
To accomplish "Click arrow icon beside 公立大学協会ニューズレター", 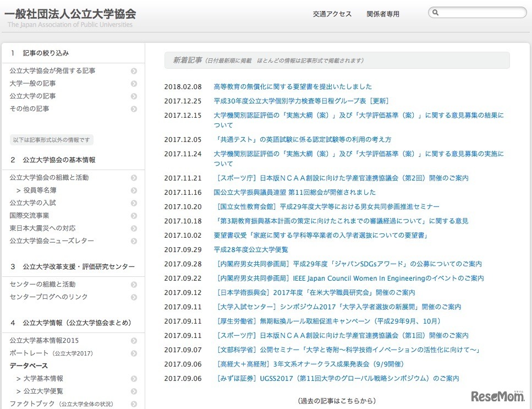I will pyautogui.click(x=134, y=241).
